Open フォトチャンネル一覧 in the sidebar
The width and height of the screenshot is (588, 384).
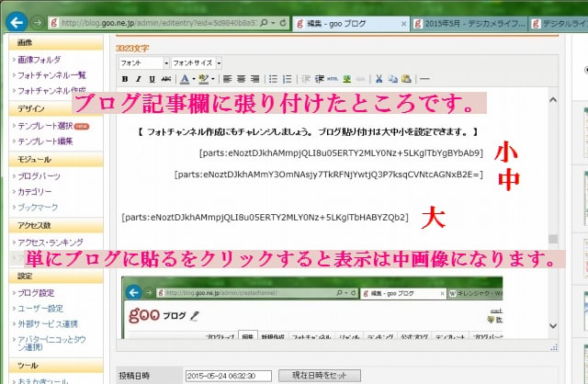51,75
